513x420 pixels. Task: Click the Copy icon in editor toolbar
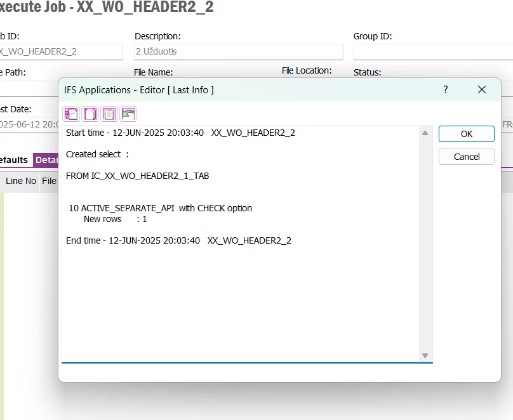click(x=90, y=114)
